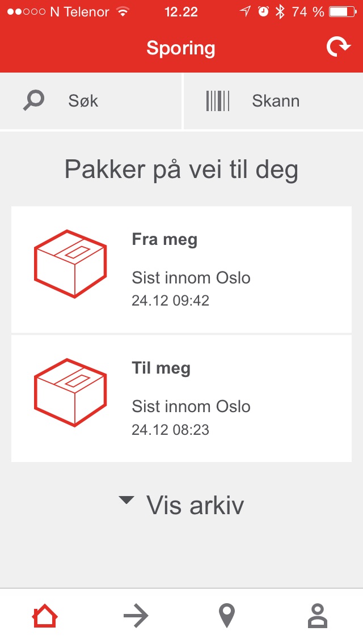Tap the Pakker på vei til deg heading

pos(181,170)
